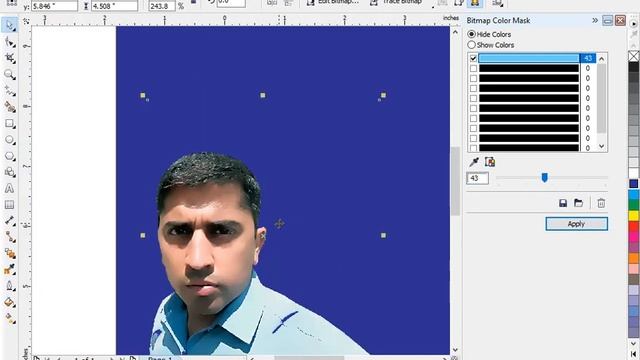Click the height field 4.508
Image resolution: width=640 pixels, height=360 pixels.
tap(114, 5)
